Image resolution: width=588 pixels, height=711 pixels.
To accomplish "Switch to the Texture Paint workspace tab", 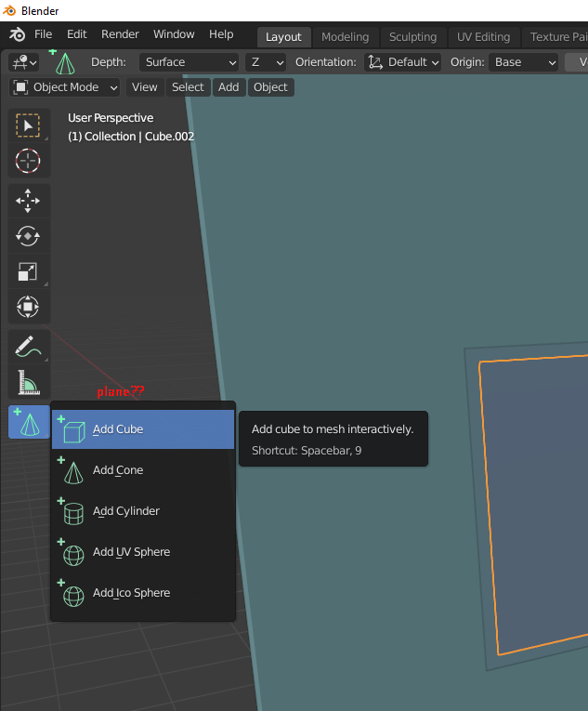I will point(557,37).
